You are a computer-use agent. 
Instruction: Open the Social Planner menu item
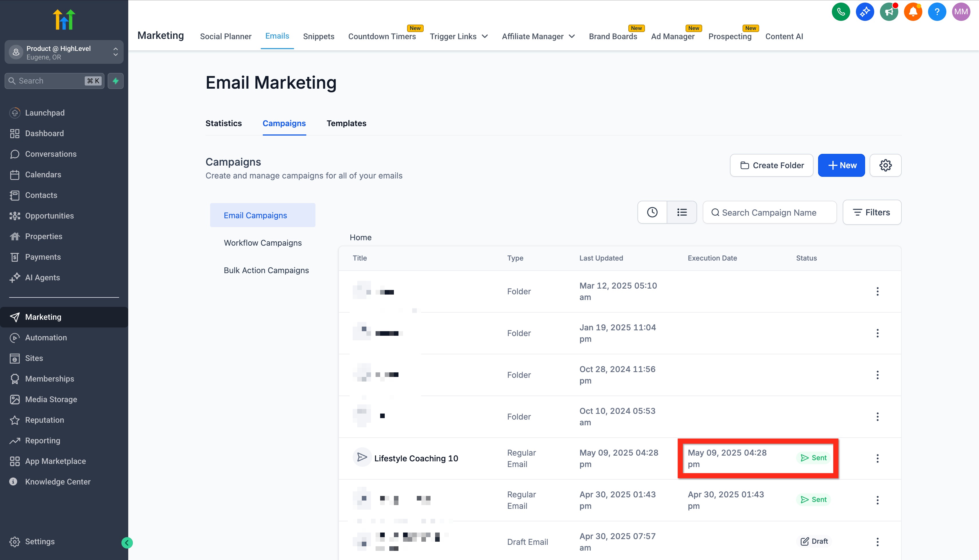(x=226, y=37)
